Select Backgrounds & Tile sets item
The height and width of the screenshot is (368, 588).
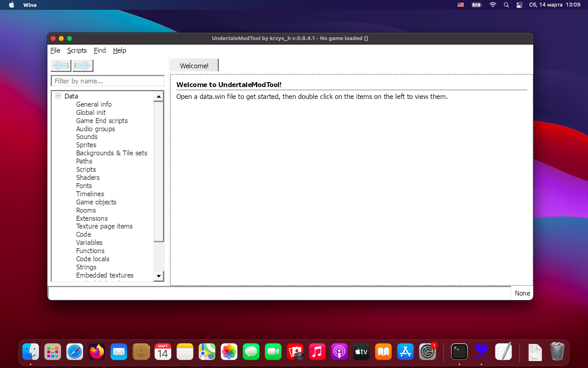point(111,153)
